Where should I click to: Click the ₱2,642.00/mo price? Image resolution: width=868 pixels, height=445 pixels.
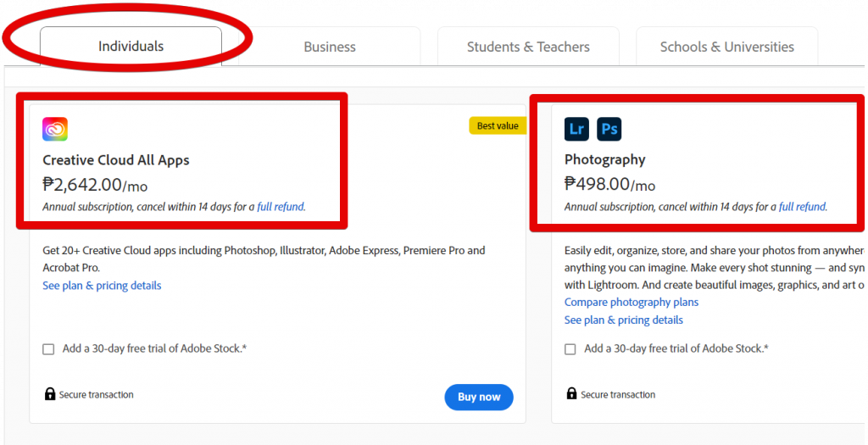click(95, 184)
